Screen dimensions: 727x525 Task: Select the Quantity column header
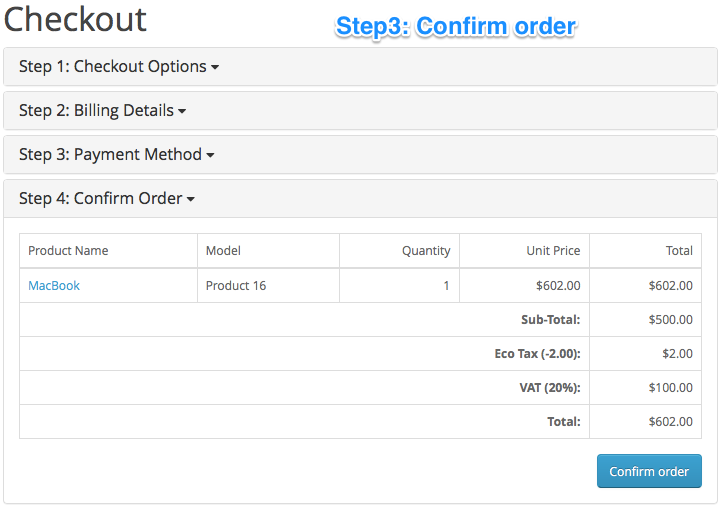[x=426, y=251]
